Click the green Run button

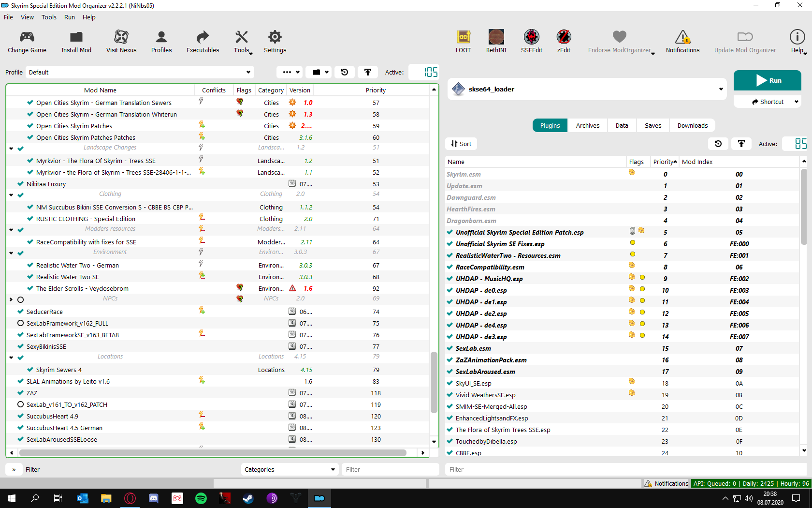[768, 80]
